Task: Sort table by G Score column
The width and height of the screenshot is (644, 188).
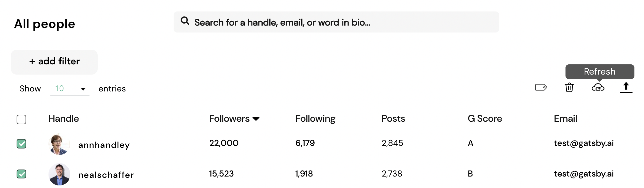Action: (x=485, y=119)
